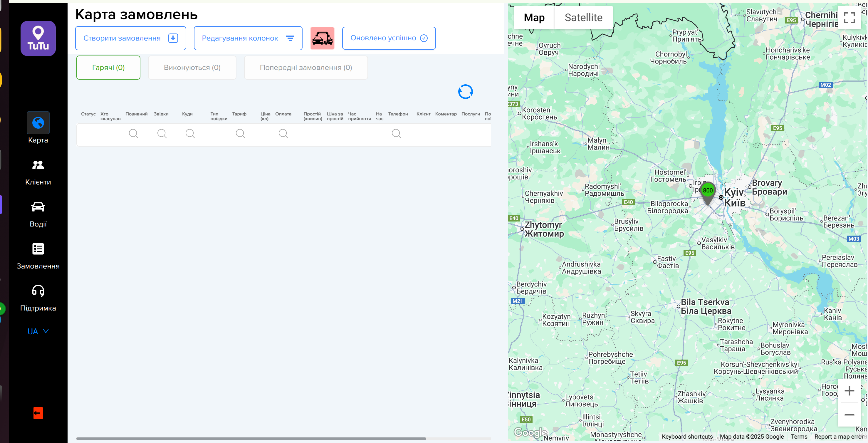The width and height of the screenshot is (868, 443).
Task: Click the Телефон column search icon
Action: coord(396,134)
